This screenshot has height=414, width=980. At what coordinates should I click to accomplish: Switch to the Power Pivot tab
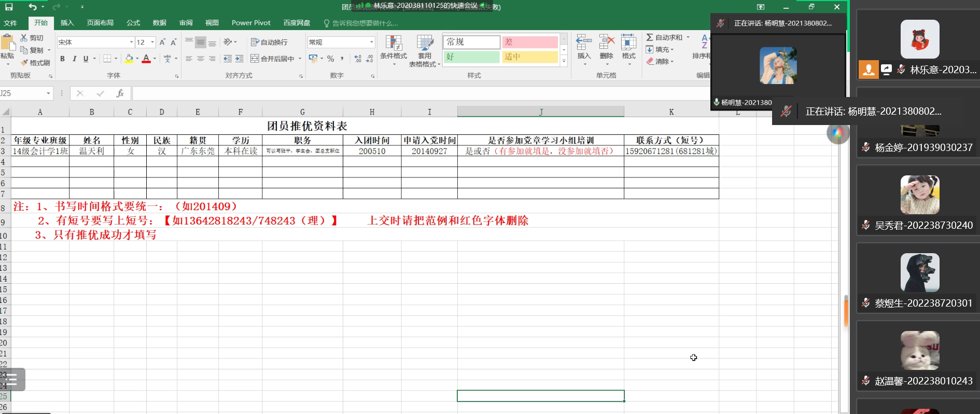251,23
